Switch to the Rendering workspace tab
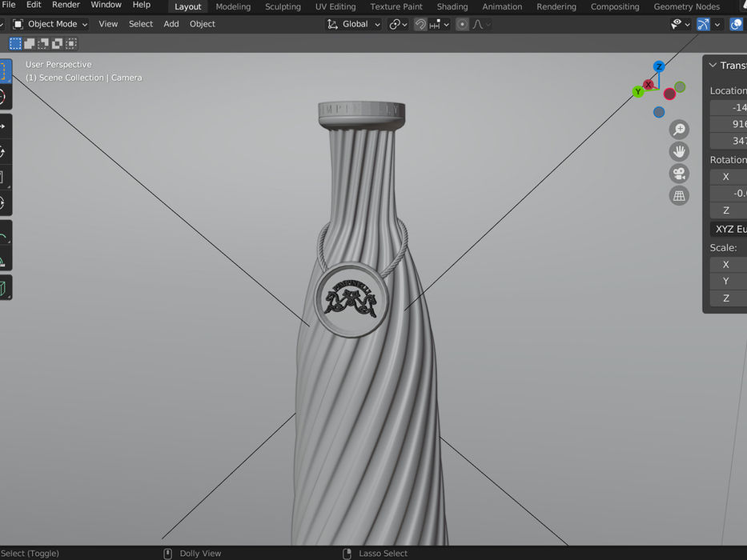This screenshot has width=747, height=560. pos(556,6)
